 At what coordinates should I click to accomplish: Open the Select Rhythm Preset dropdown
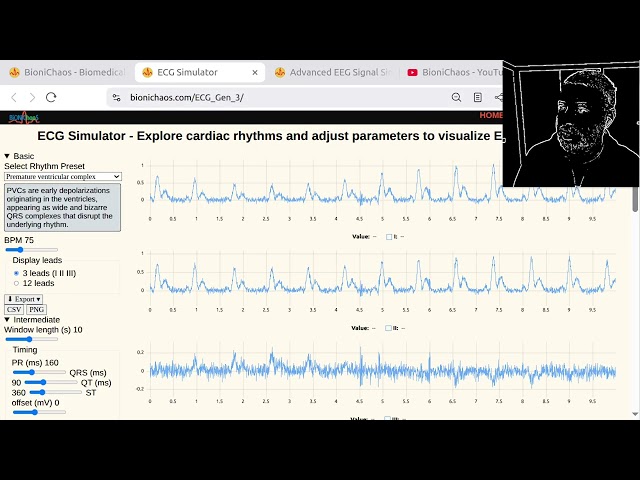(63, 177)
